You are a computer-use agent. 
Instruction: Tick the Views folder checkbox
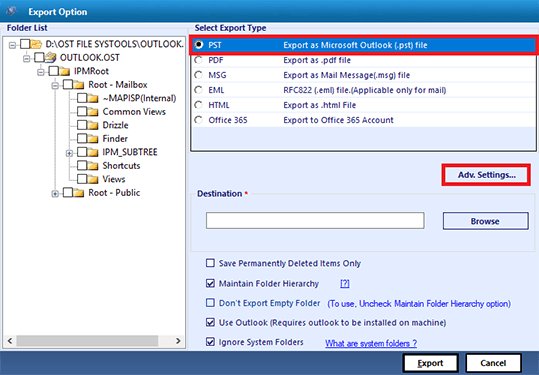pos(82,179)
